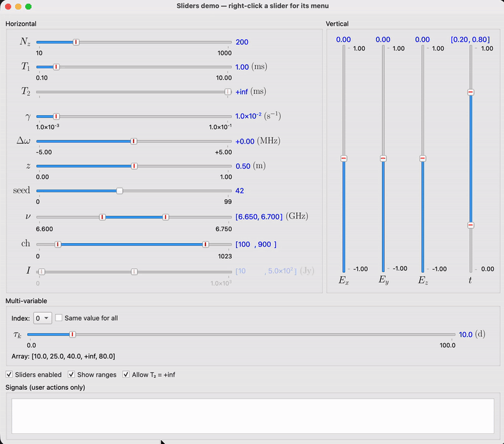Uncheck Sliders enabled checkbox

[9, 375]
